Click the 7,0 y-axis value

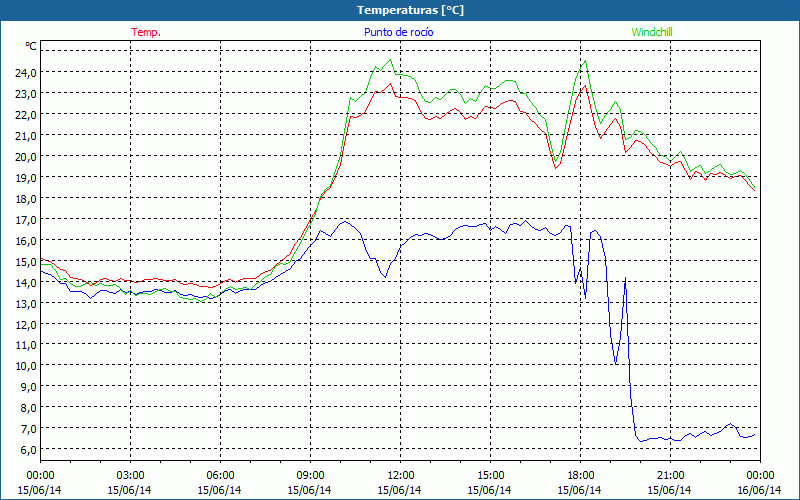click(28, 429)
